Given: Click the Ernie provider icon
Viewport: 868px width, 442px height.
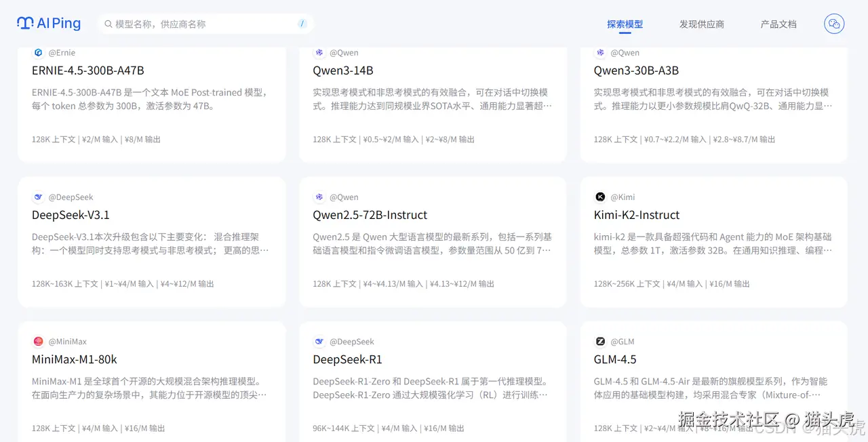Looking at the screenshot, I should click(38, 53).
